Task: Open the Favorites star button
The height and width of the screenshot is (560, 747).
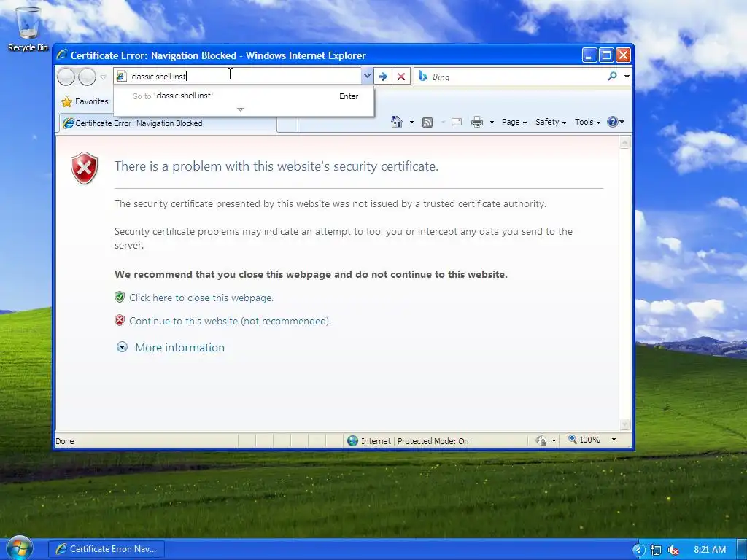Action: (x=85, y=101)
